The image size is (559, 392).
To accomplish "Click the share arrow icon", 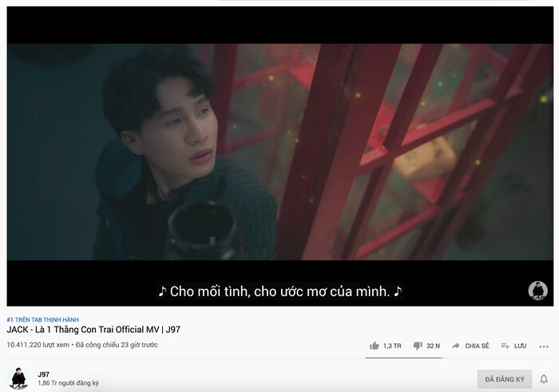I will (x=456, y=346).
